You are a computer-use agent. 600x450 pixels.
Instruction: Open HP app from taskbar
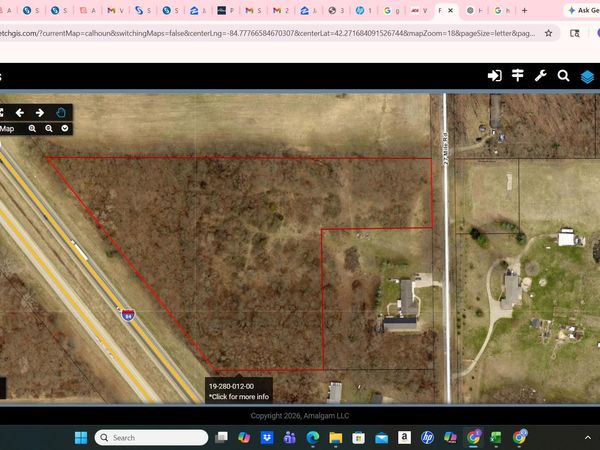(x=427, y=437)
